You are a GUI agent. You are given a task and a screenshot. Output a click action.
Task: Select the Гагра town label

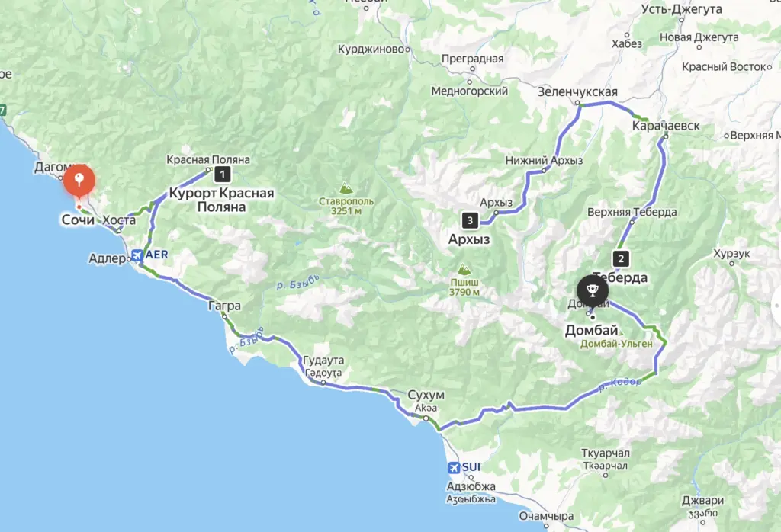pos(224,306)
